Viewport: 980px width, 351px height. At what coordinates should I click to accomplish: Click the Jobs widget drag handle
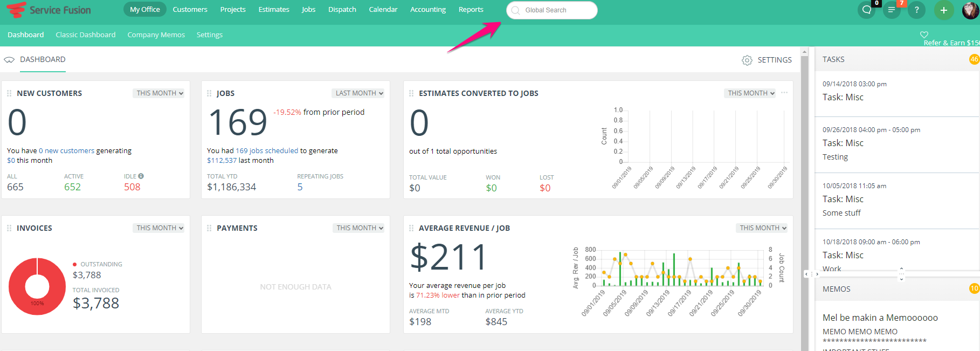pyautogui.click(x=209, y=93)
